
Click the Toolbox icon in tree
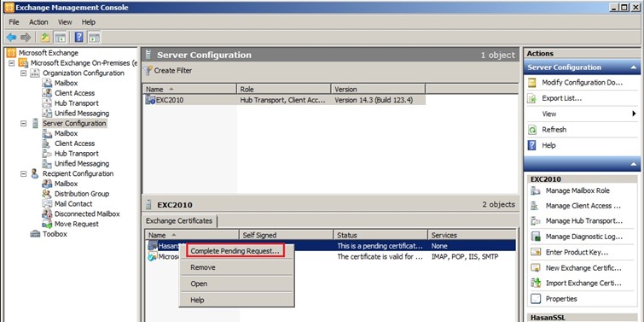(x=35, y=234)
